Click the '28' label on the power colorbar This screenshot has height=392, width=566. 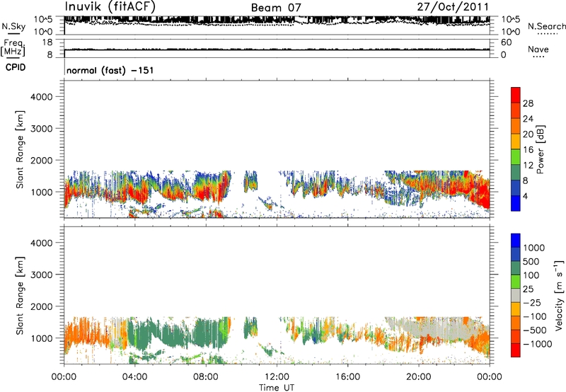(528, 103)
